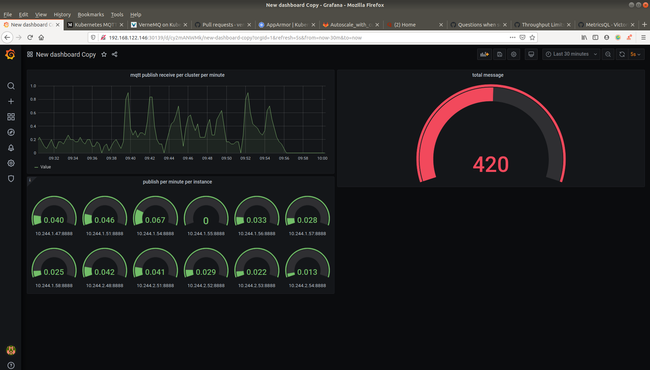
Task: Close the Kubernetes MQTT tab
Action: pos(121,25)
